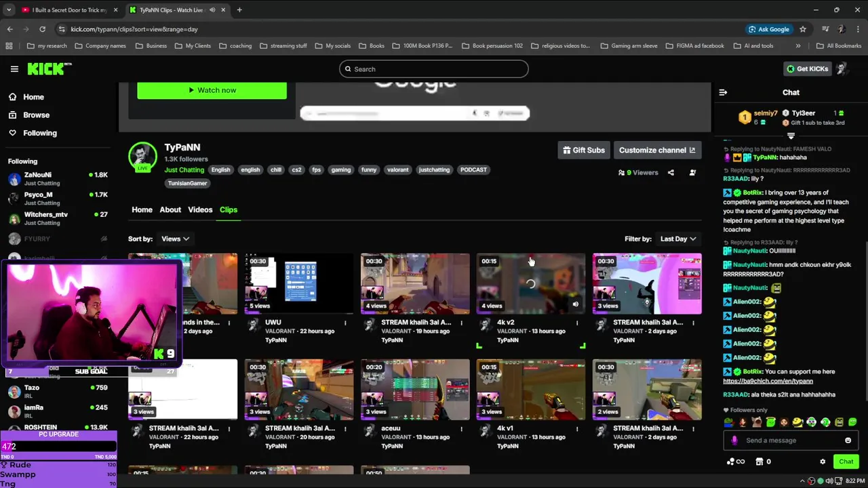
Task: Collapse the chat panel arrow icon
Action: (x=723, y=92)
